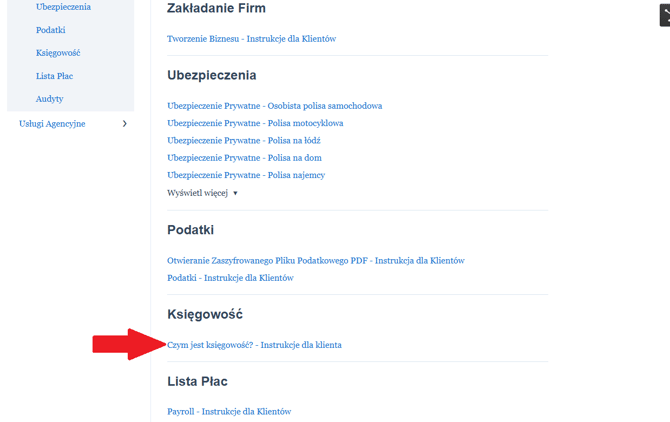This screenshot has height=422, width=670.
Task: Open Otwieranie Zaszyfrowanego Pliku Podatkowego PDF link
Action: click(316, 261)
